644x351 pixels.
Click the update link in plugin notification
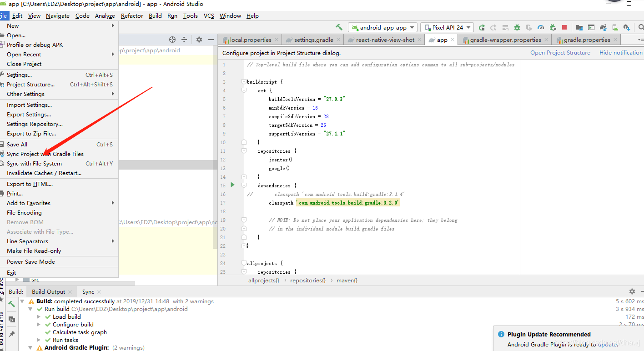pyautogui.click(x=607, y=344)
